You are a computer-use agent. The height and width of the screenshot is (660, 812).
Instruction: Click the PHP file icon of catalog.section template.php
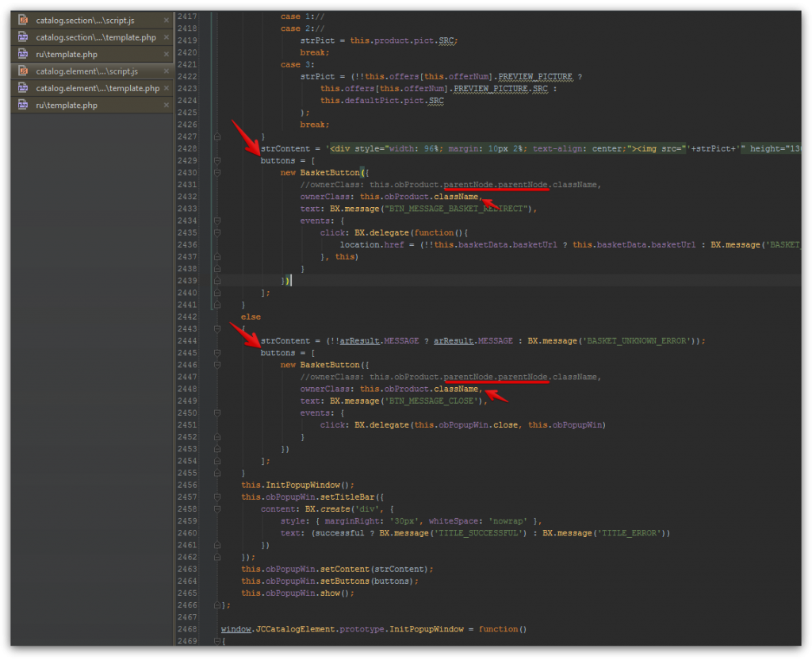(x=23, y=37)
